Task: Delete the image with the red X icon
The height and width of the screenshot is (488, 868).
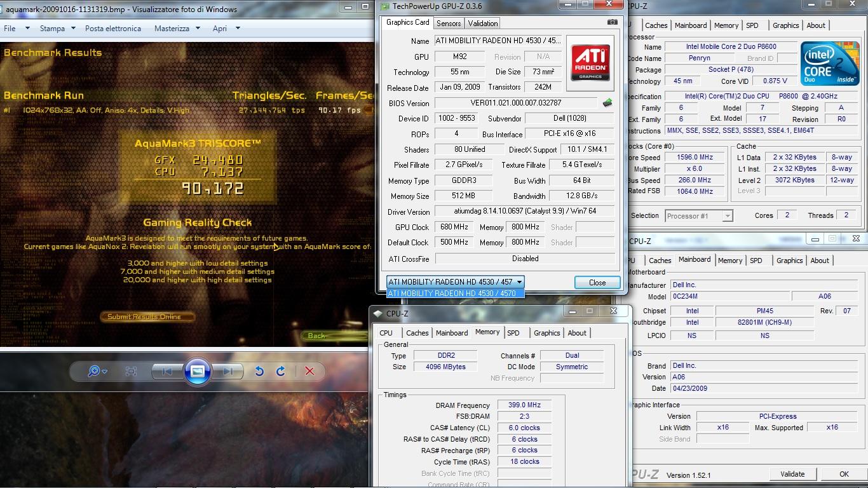Action: pos(309,371)
